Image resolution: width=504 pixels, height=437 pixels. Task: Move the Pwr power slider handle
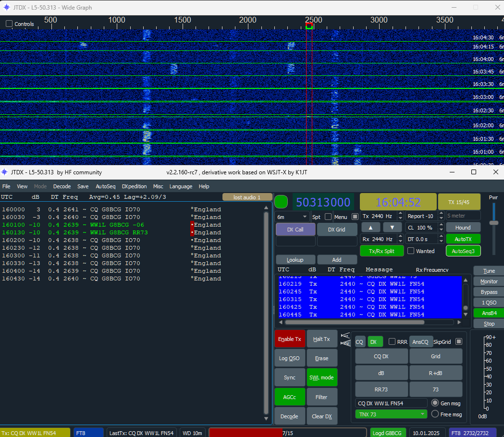[494, 223]
